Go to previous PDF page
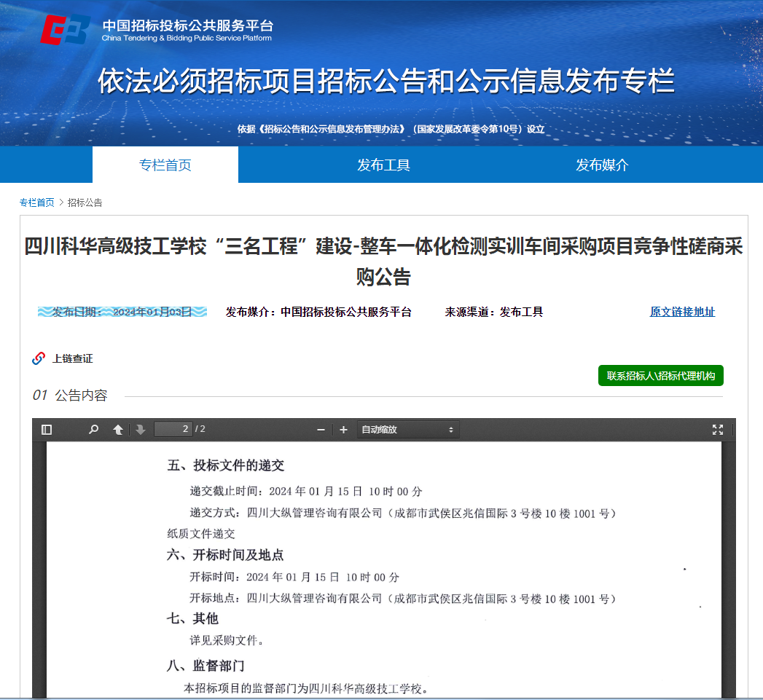Screen dimensions: 763x700 coord(118,430)
